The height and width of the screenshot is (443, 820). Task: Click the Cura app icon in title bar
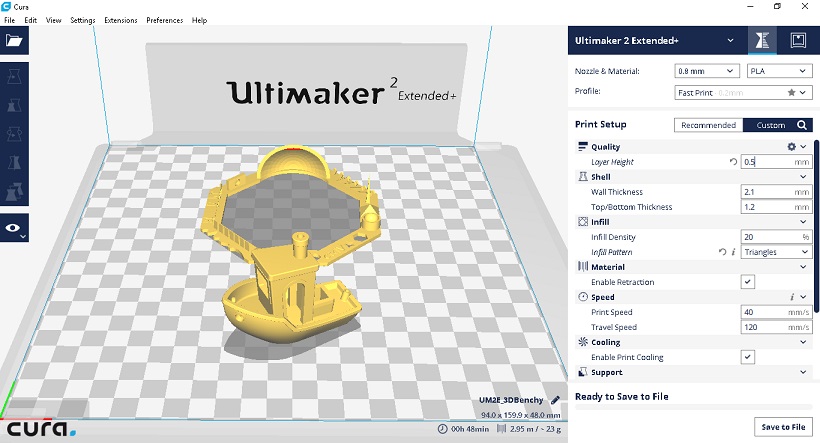pos(6,6)
